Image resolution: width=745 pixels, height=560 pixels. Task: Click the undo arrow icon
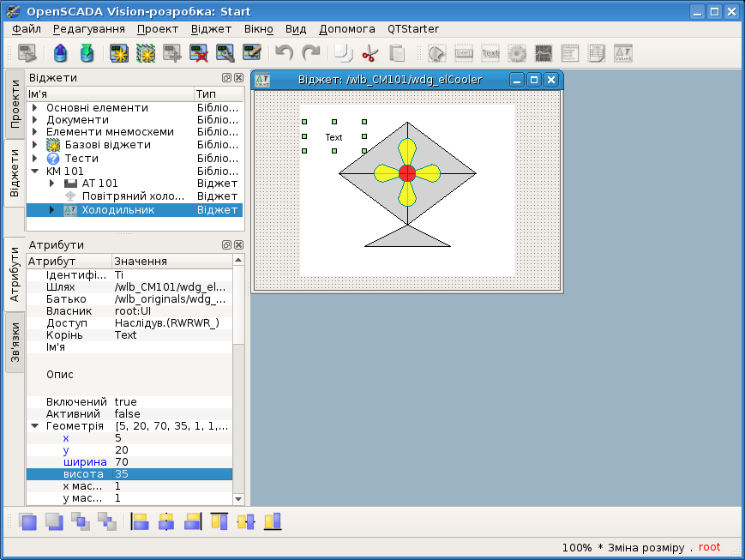(x=284, y=54)
